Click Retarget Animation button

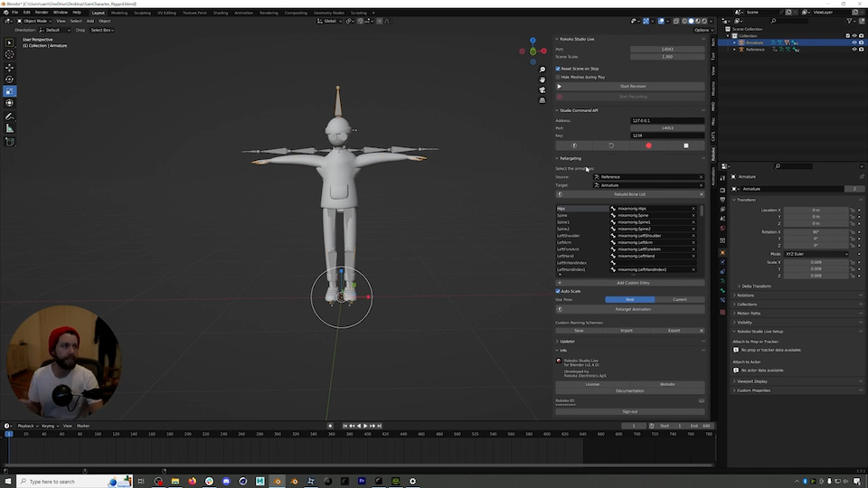630,309
